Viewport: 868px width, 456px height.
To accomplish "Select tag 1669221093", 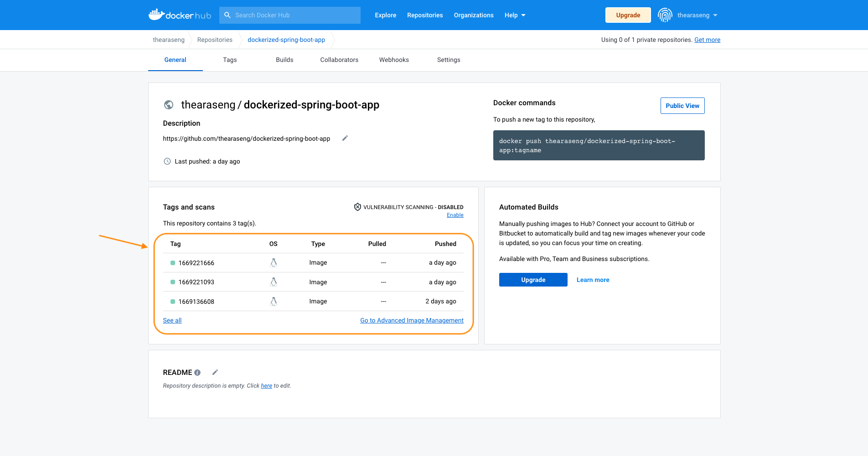I will (x=196, y=282).
